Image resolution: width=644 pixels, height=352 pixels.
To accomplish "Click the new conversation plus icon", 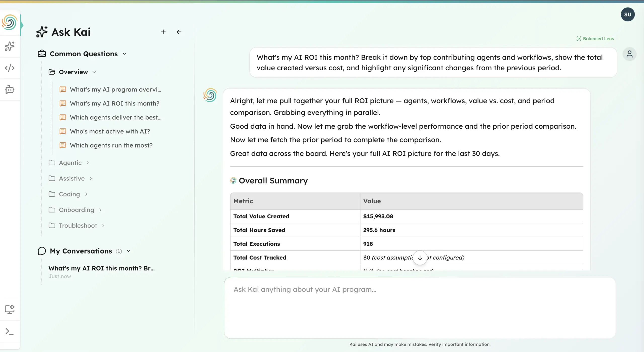I will coord(163,32).
